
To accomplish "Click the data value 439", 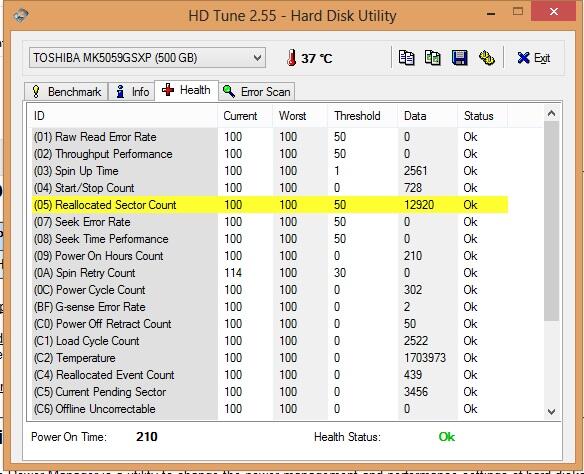I will coord(413,375).
